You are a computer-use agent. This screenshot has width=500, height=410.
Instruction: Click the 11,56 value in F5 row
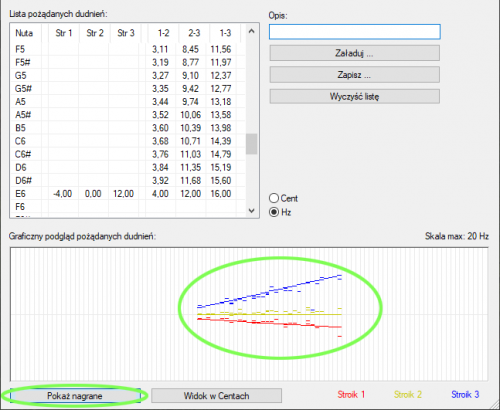tap(221, 49)
